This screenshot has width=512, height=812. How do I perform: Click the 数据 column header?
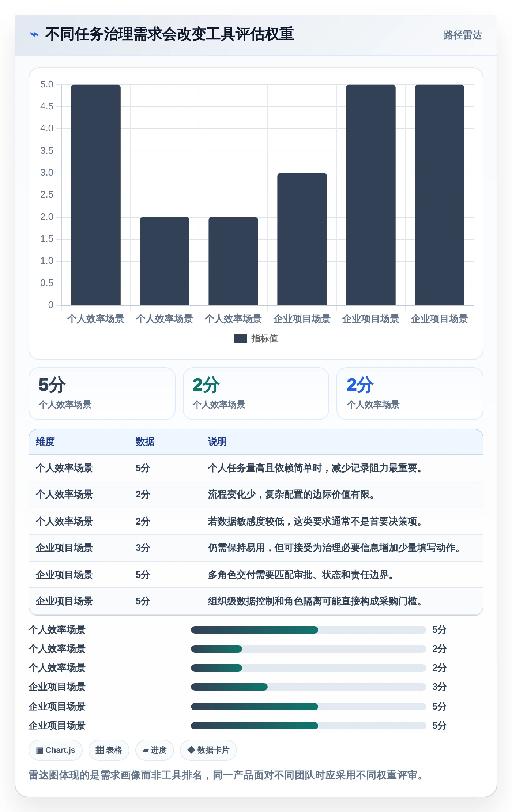point(145,441)
